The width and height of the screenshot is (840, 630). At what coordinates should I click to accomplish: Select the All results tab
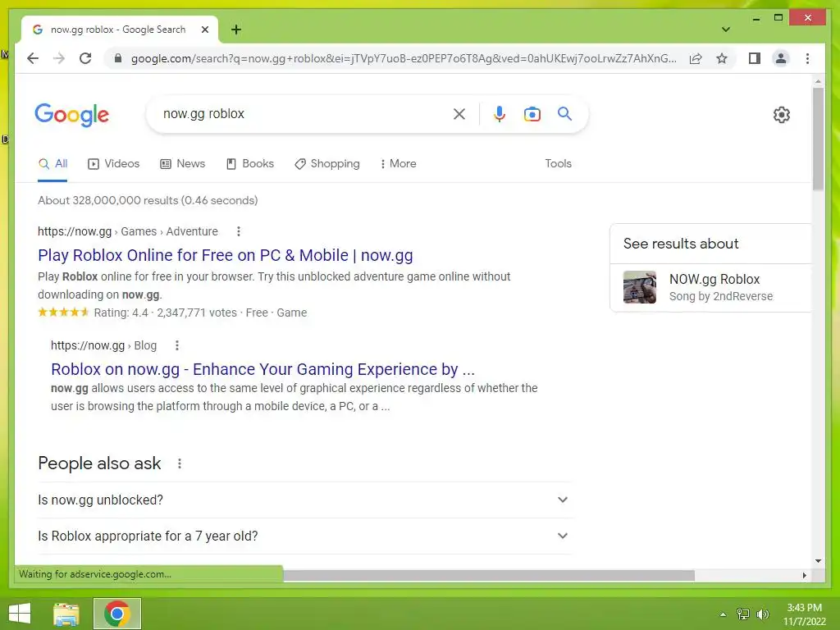53,164
